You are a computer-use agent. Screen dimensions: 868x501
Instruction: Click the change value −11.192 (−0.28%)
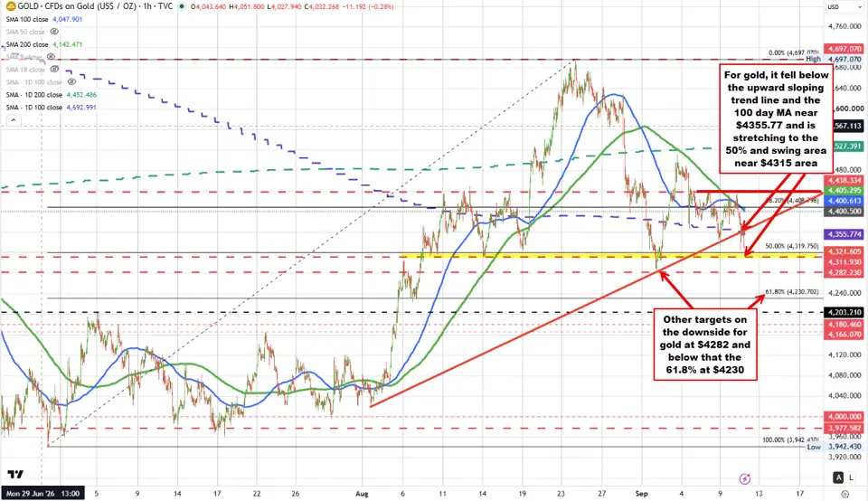pyautogui.click(x=368, y=6)
